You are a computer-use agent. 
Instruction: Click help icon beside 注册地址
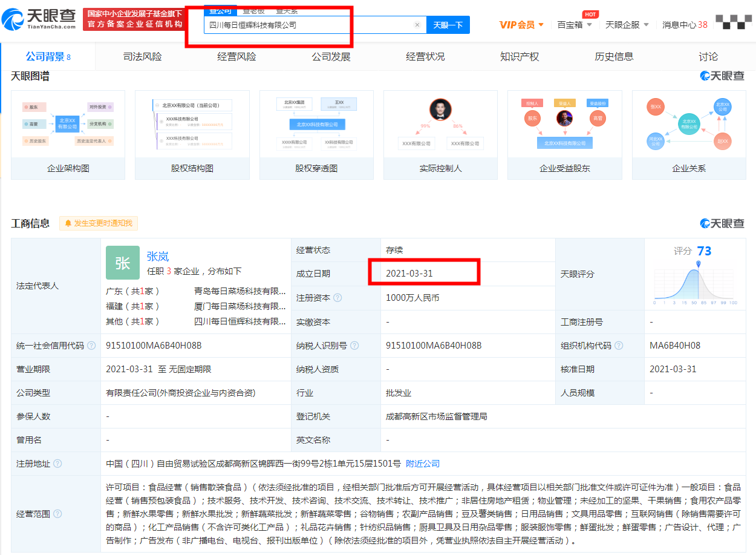[x=57, y=464]
